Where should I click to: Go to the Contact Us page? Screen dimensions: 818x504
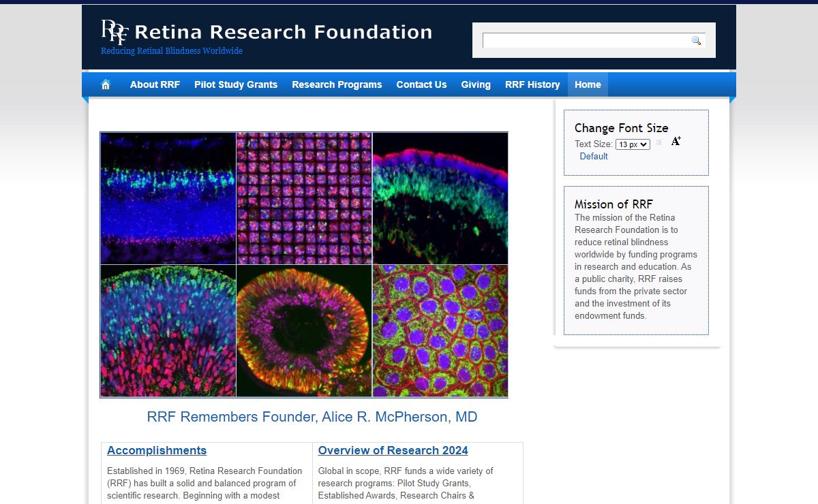click(x=421, y=85)
